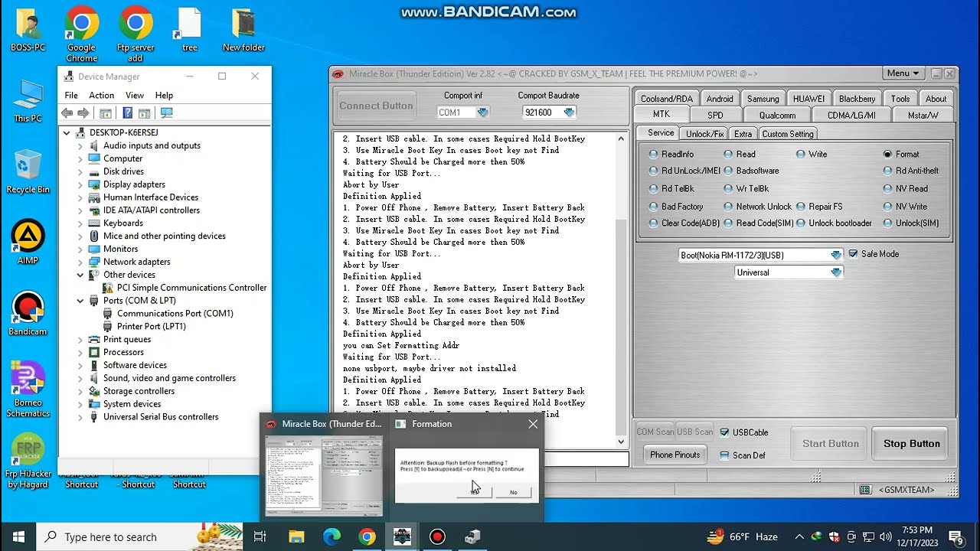
Task: Open the Miracle Box Menu dropdown
Action: point(903,73)
